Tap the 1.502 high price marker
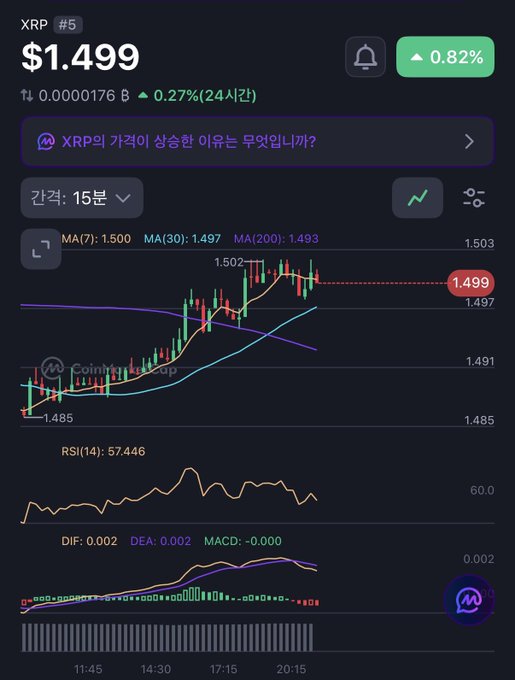This screenshot has width=515, height=680. [229, 262]
